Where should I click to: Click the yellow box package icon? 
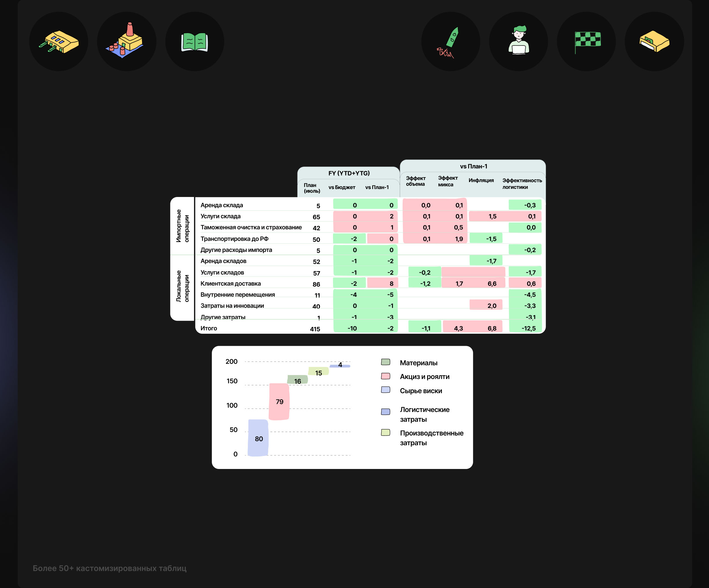click(654, 42)
